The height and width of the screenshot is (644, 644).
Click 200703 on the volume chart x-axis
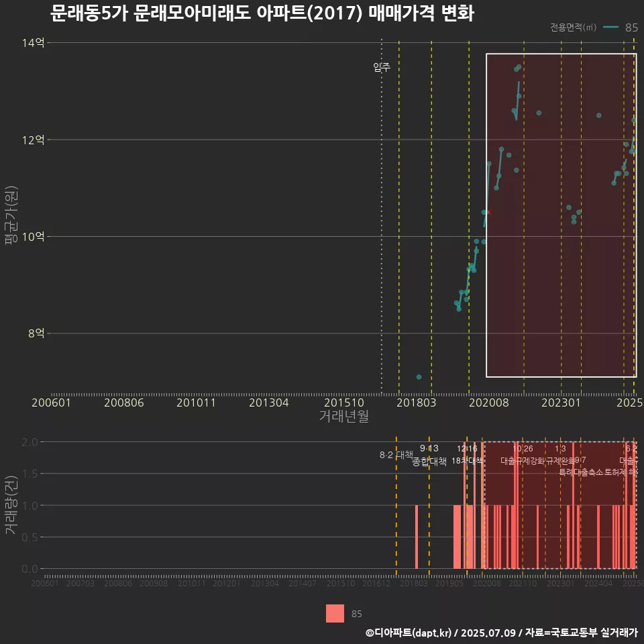tap(80, 583)
